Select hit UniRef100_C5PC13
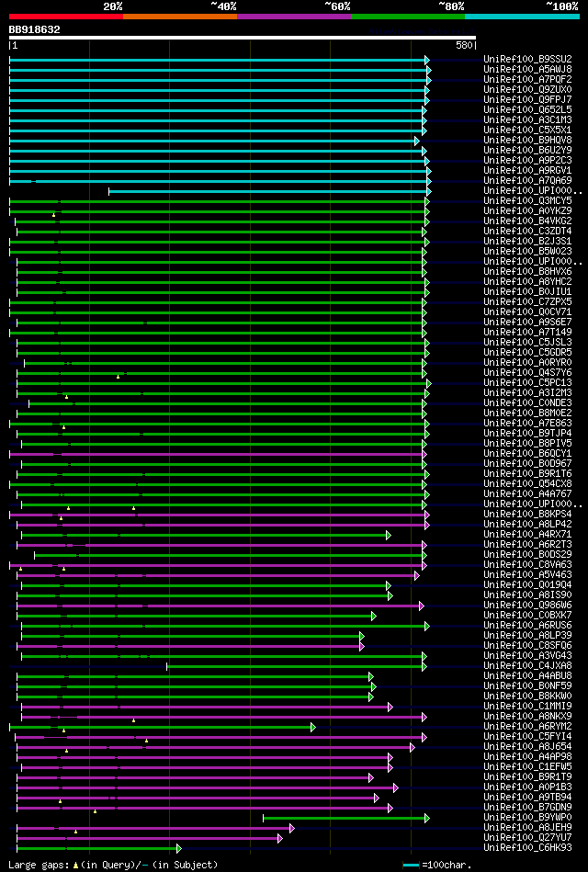588x872 pixels. pyautogui.click(x=527, y=382)
